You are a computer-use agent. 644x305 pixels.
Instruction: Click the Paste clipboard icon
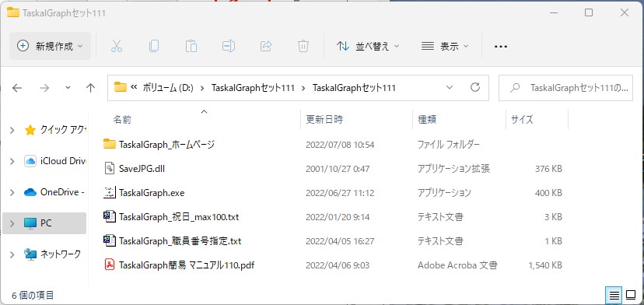(x=191, y=46)
